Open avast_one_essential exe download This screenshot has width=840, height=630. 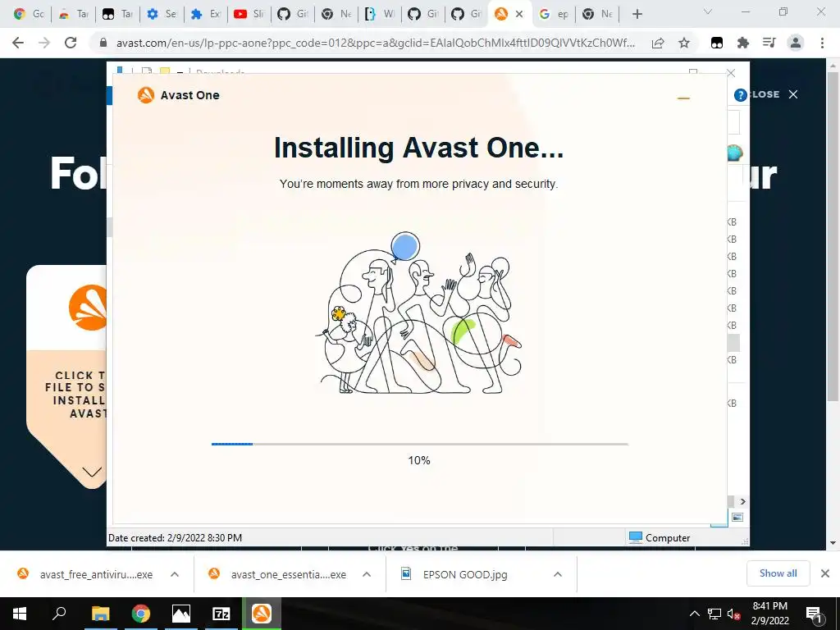click(x=278, y=574)
